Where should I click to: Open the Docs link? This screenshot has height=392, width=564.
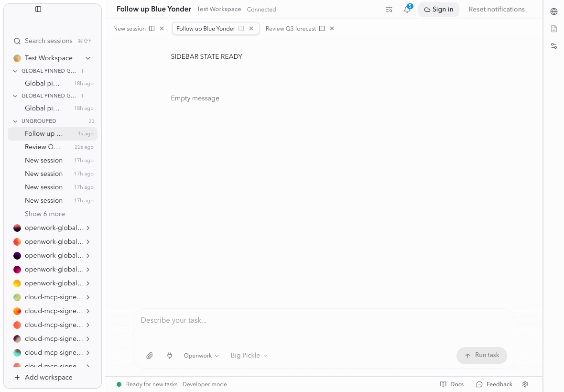(452, 384)
